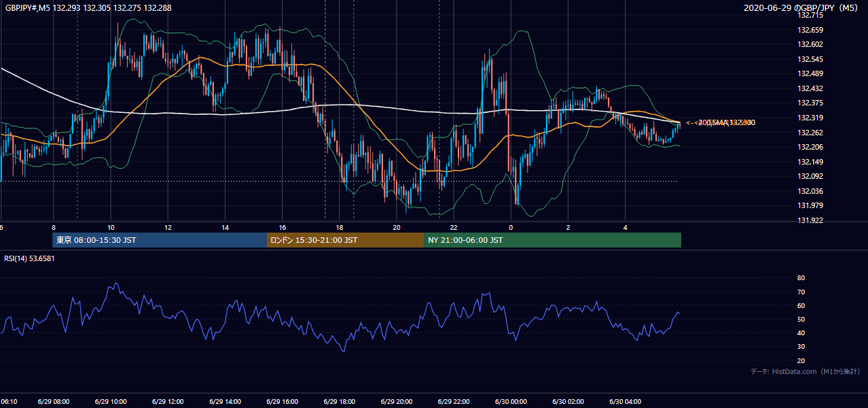
Task: Click price axis label 132.545
Action: (x=810, y=59)
